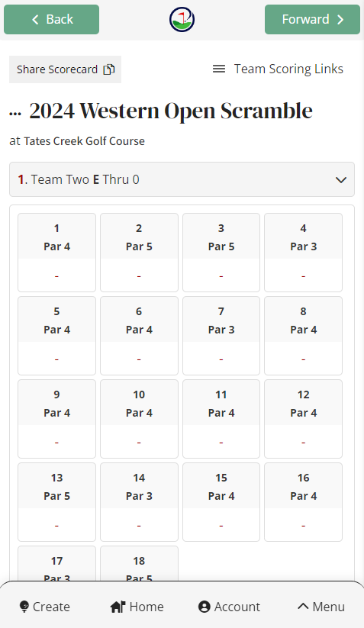364x628 pixels.
Task: Tap the Account person icon
Action: click(x=205, y=607)
